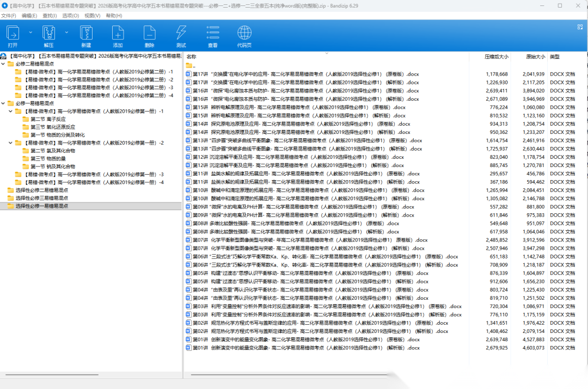This screenshot has width=588, height=389.
Task: Open the dropdown arrow beside 解压
Action: (67, 32)
